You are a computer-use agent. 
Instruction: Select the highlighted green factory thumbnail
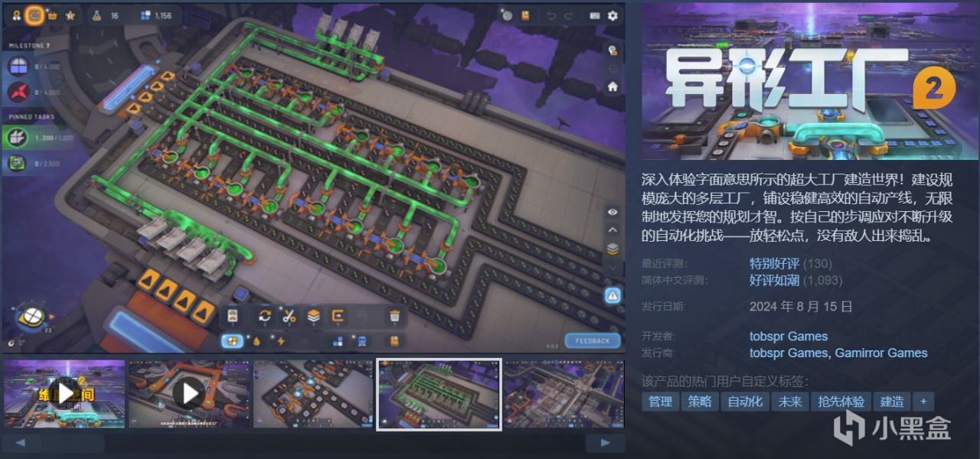coord(439,394)
